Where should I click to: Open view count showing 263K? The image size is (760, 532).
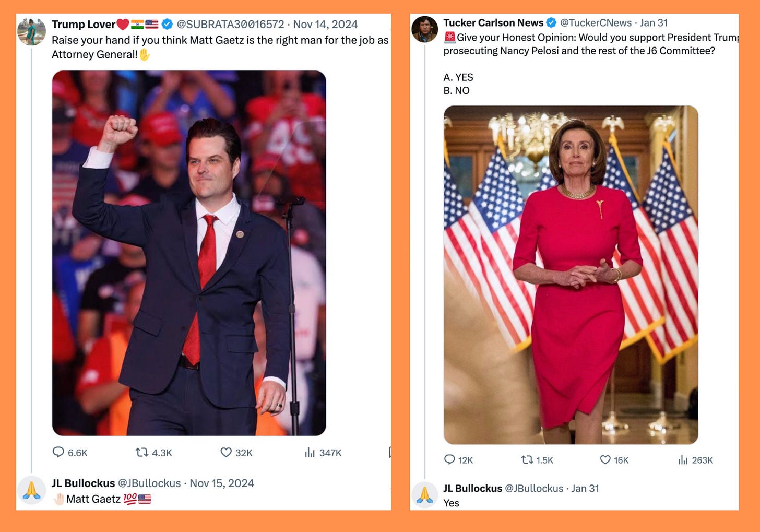695,460
